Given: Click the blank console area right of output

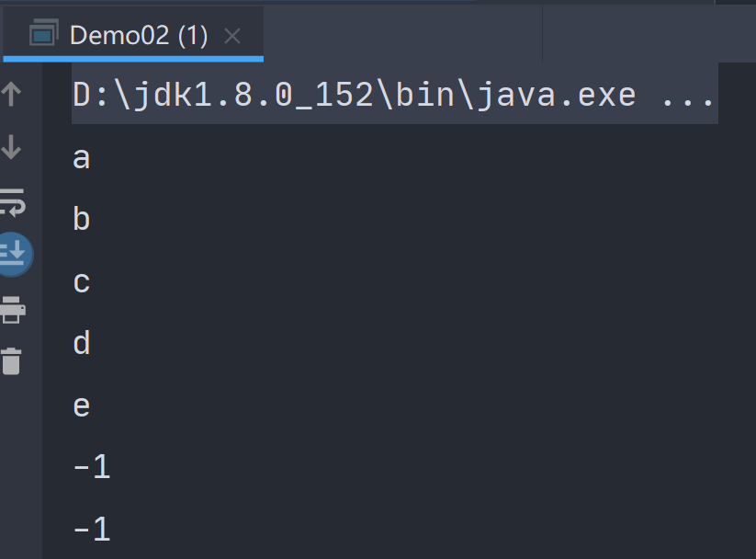Looking at the screenshot, I should click(x=459, y=322).
